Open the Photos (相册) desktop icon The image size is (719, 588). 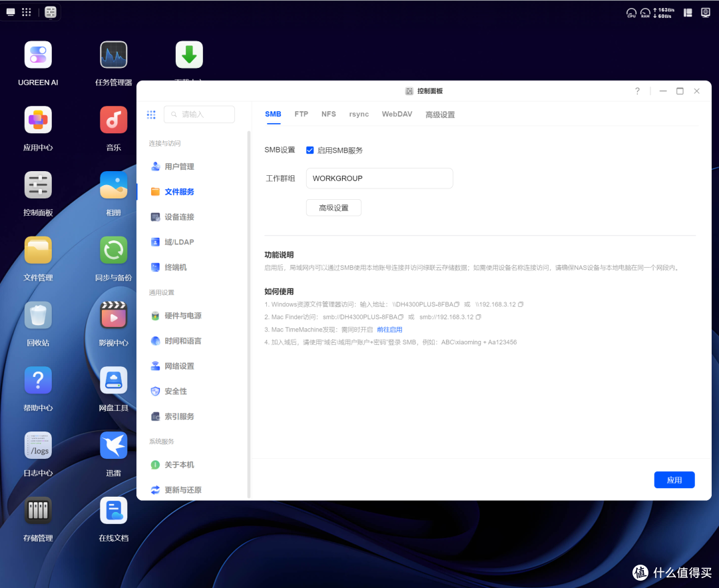[114, 185]
